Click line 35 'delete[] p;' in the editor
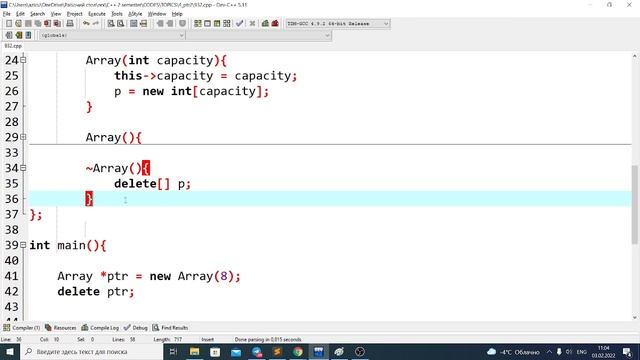This screenshot has width=640, height=360. point(153,184)
